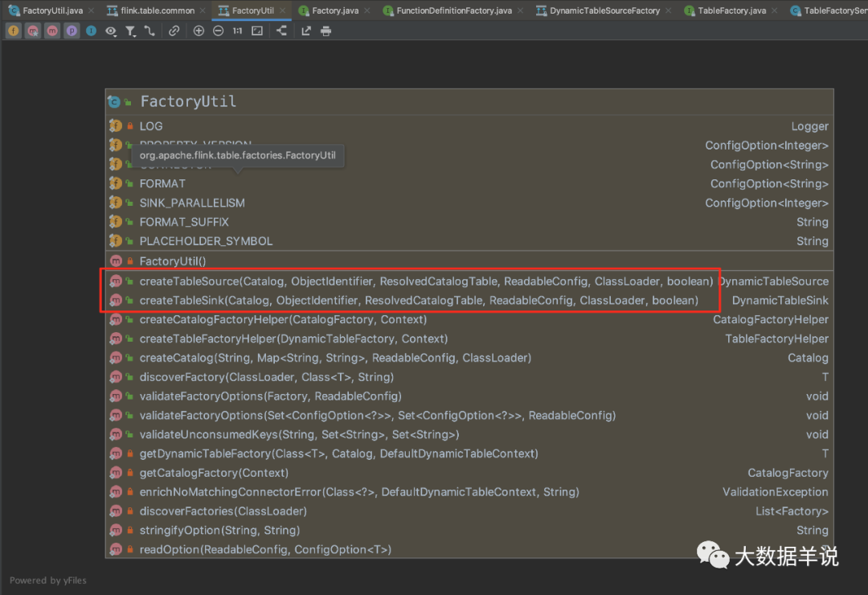The image size is (868, 595).
Task: Zoom out of the diagram
Action: (x=218, y=31)
